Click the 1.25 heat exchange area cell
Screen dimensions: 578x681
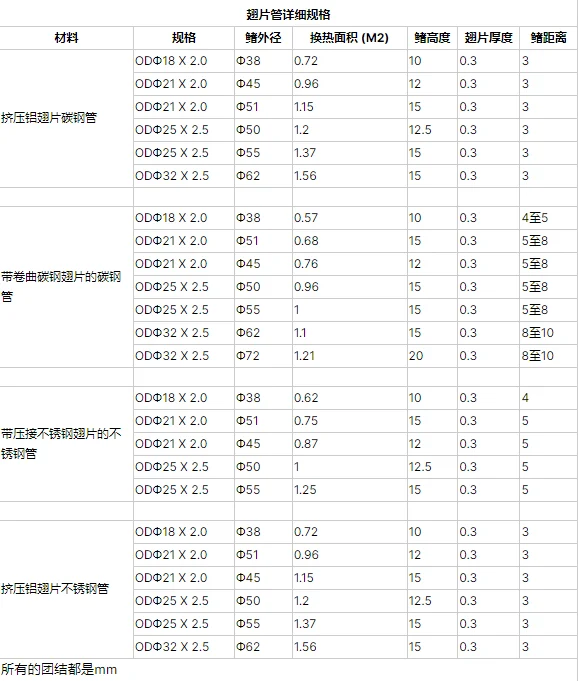(x=350, y=490)
